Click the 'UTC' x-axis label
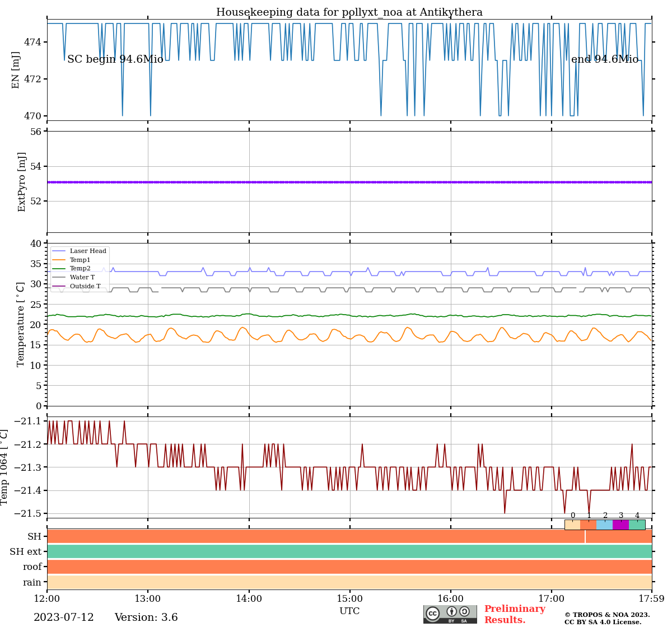672x627 pixels. point(349,611)
